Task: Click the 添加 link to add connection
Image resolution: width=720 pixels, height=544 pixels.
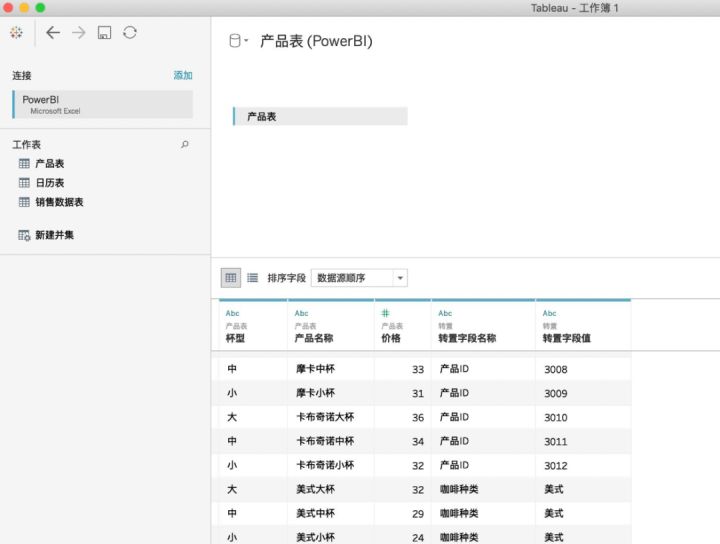Action: click(x=183, y=75)
